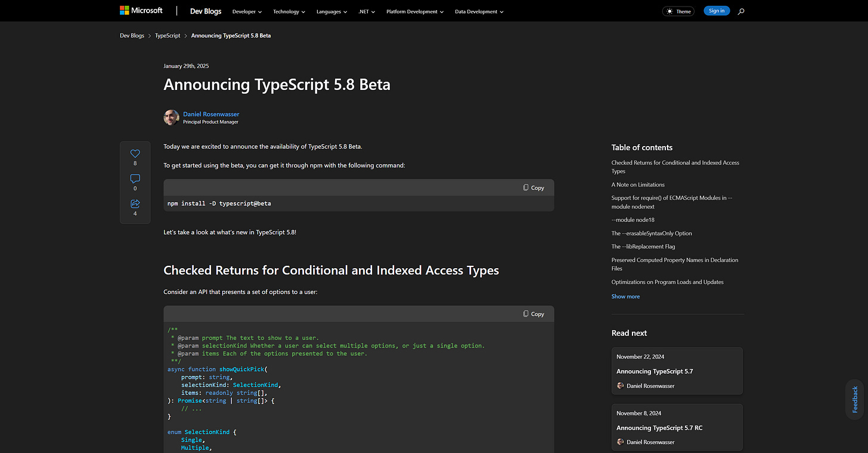Click the November 22, 2024 date
Image resolution: width=868 pixels, height=453 pixels.
[640, 357]
